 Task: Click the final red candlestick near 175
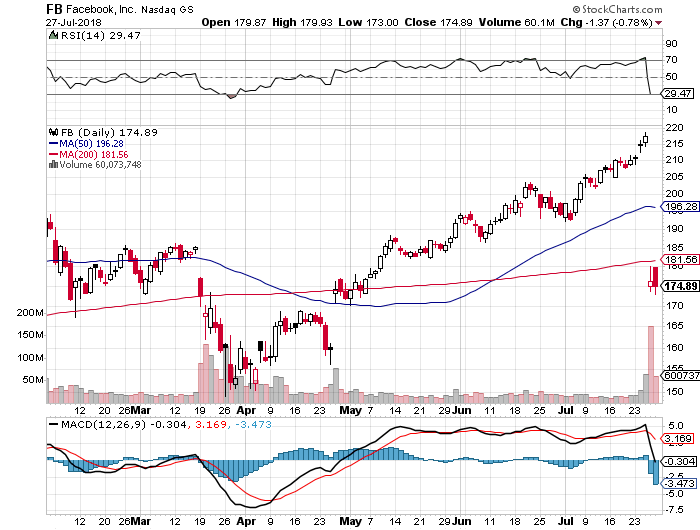[655, 277]
